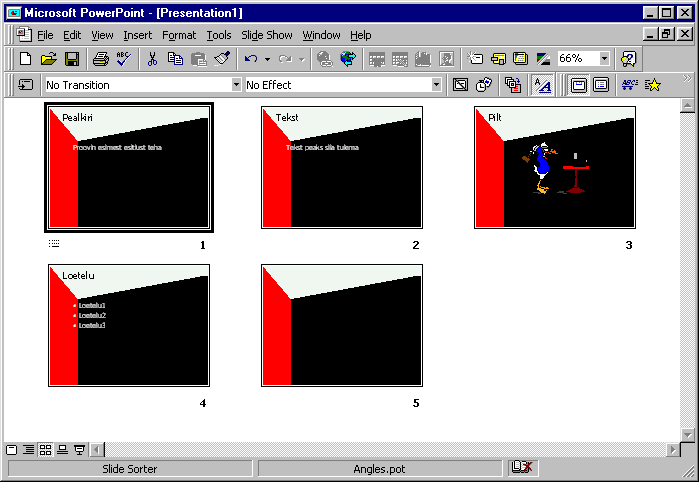Toggle the Grayscale Preview icon

(x=543, y=59)
